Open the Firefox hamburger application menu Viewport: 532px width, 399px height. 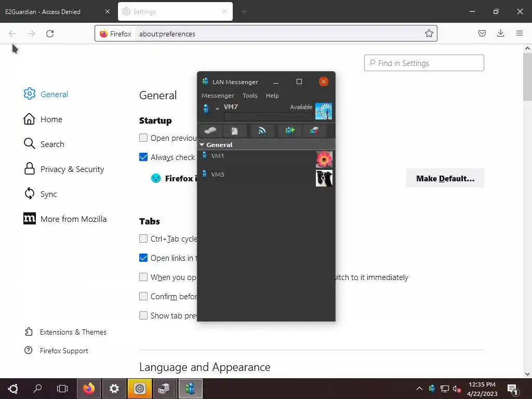[519, 33]
